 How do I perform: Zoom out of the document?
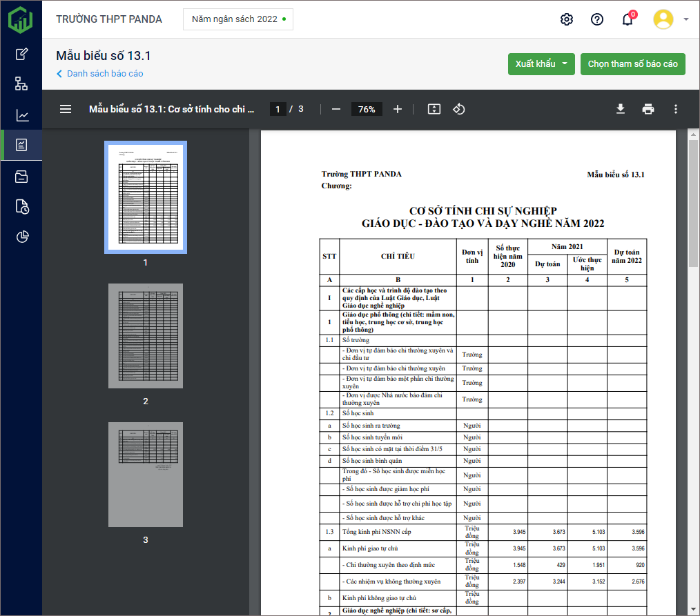(336, 109)
